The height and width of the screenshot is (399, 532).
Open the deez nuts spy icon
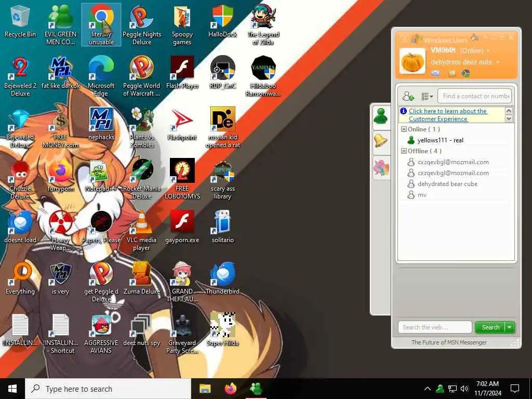click(142, 330)
